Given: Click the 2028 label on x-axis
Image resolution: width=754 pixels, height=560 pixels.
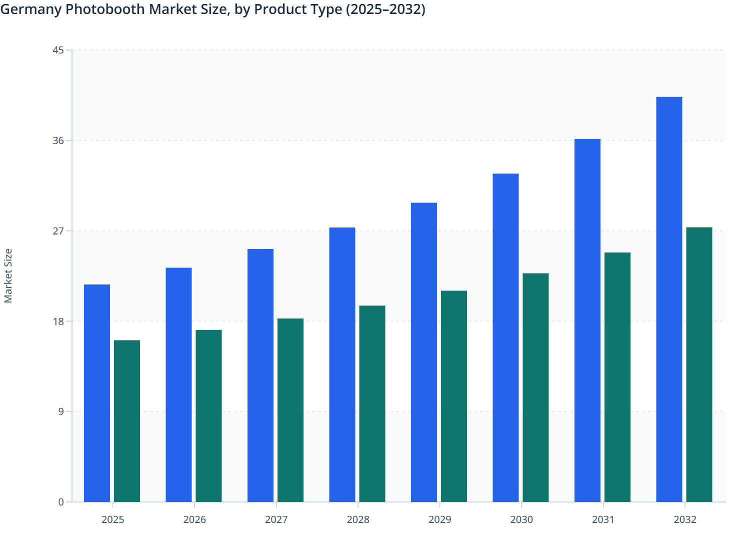Looking at the screenshot, I should click(x=358, y=520).
